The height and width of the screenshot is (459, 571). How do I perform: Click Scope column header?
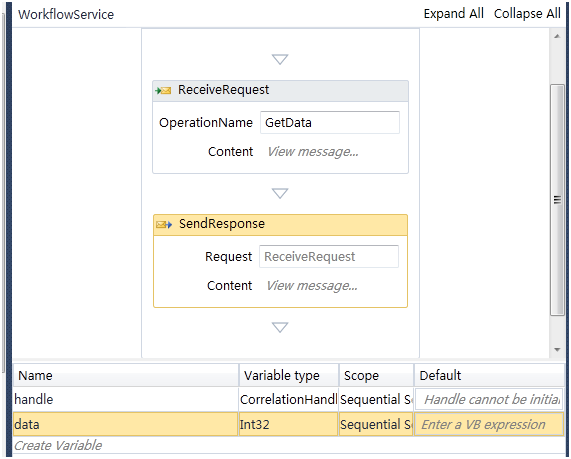tap(377, 375)
